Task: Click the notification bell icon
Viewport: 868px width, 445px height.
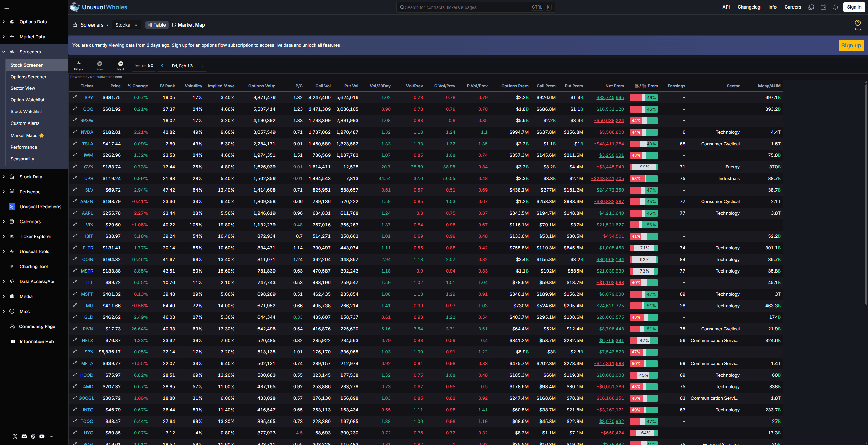Action: 835,7
